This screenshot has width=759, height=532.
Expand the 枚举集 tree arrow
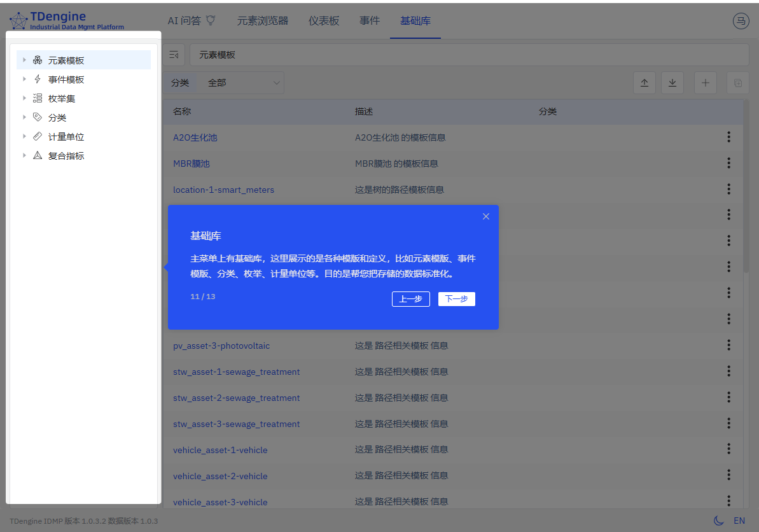pyautogui.click(x=24, y=98)
